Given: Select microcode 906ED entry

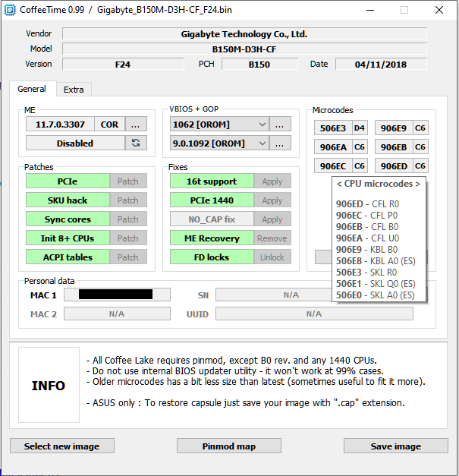Looking at the screenshot, I should pos(394,165).
